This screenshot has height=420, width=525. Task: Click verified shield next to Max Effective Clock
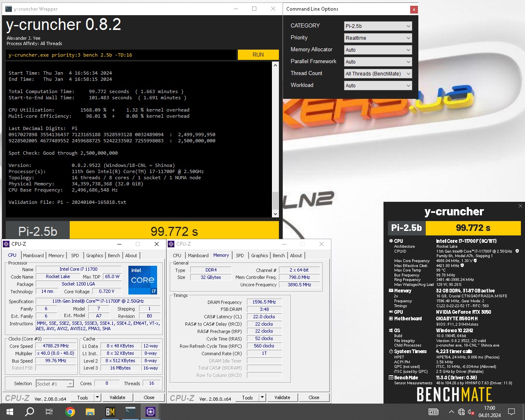click(x=462, y=265)
